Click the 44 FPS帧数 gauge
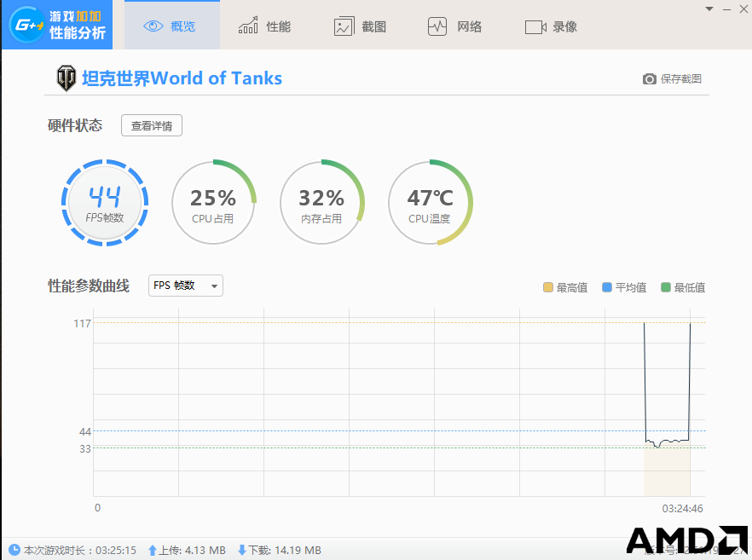Viewport: 752px width, 560px height. point(105,202)
